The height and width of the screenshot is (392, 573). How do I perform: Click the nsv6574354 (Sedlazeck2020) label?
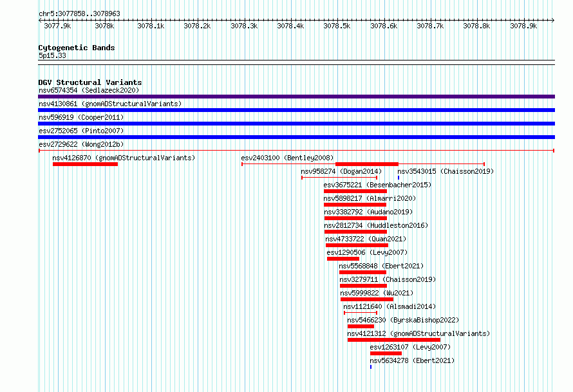pos(89,90)
